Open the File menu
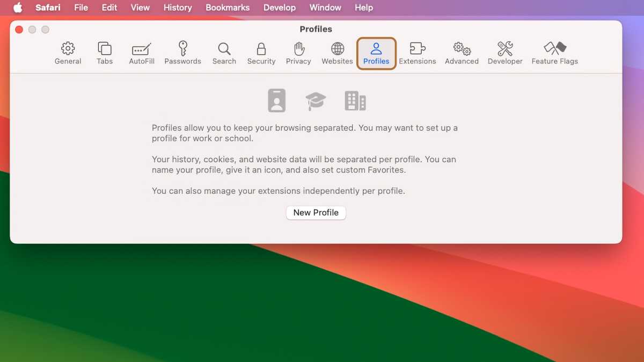644x362 pixels. click(x=81, y=8)
